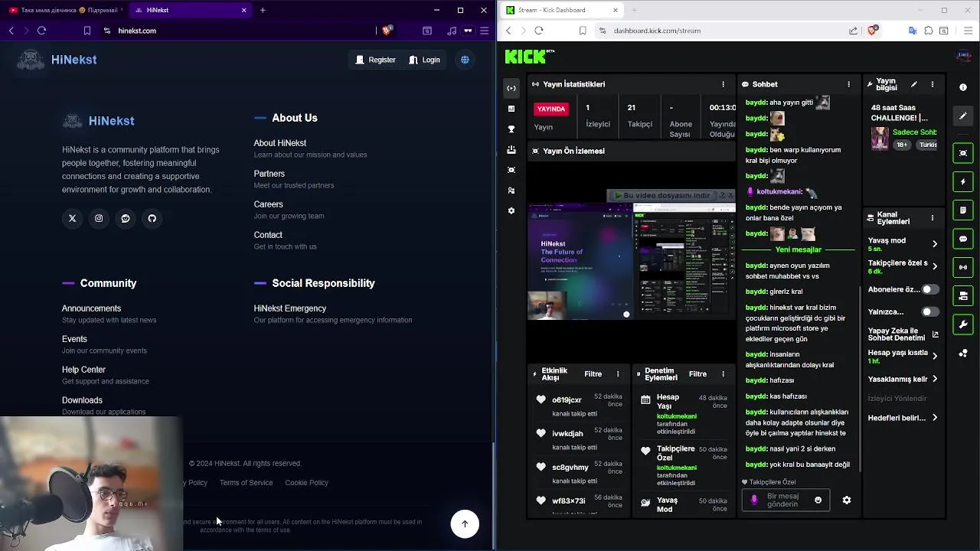Image resolution: width=980 pixels, height=551 pixels.
Task: Click the HiNekst Register button
Action: (375, 60)
